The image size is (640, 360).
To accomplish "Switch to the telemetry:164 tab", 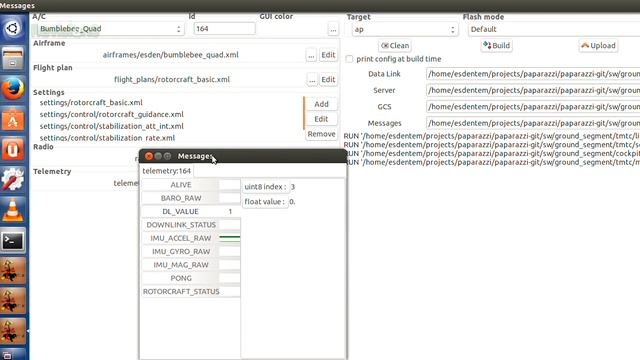I will click(x=167, y=171).
